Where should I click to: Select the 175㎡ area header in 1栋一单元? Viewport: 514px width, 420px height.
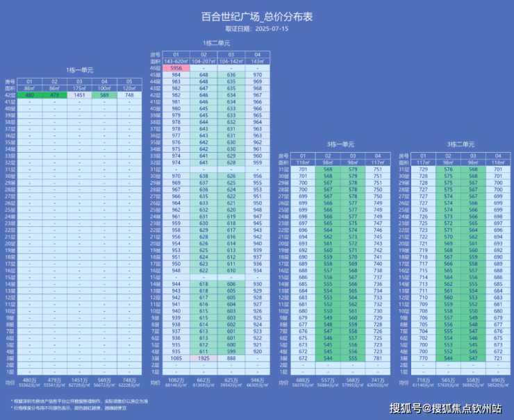click(x=79, y=89)
